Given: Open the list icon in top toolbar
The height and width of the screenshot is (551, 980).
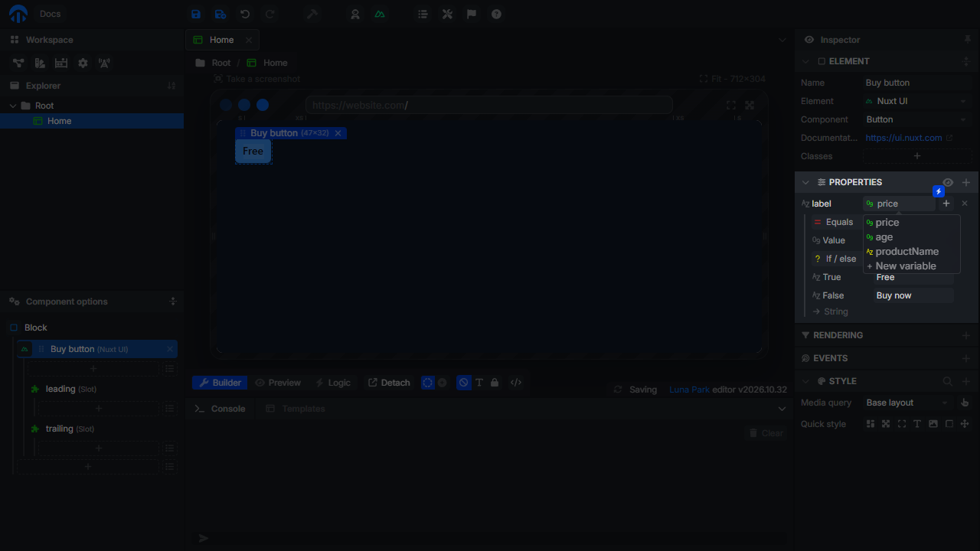Looking at the screenshot, I should click(423, 14).
